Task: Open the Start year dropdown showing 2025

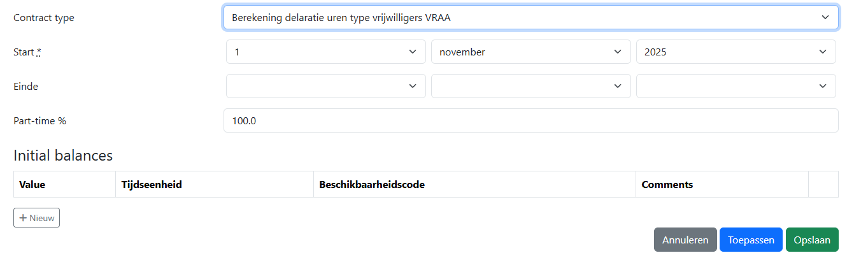Action: 736,52
